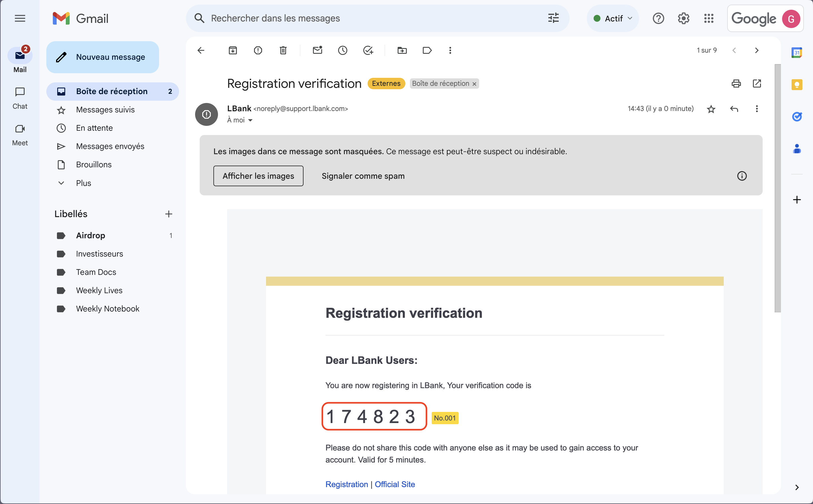Remove the Boîte de réception label chip
This screenshot has height=504, width=813.
(x=474, y=84)
